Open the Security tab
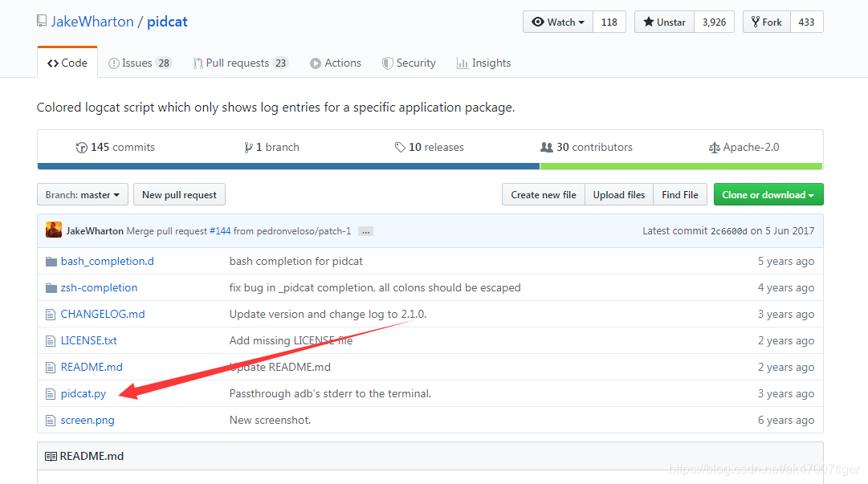 pyautogui.click(x=409, y=63)
